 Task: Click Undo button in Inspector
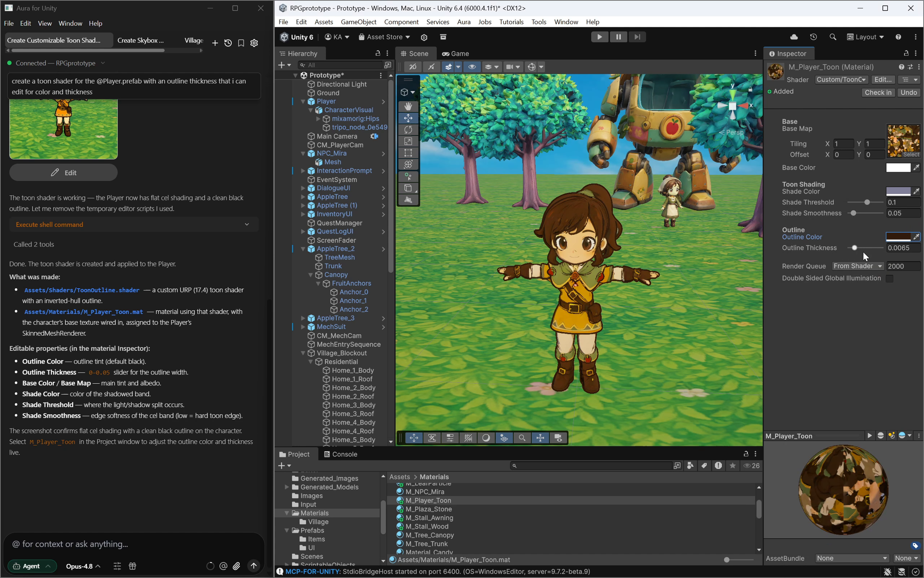pos(908,92)
